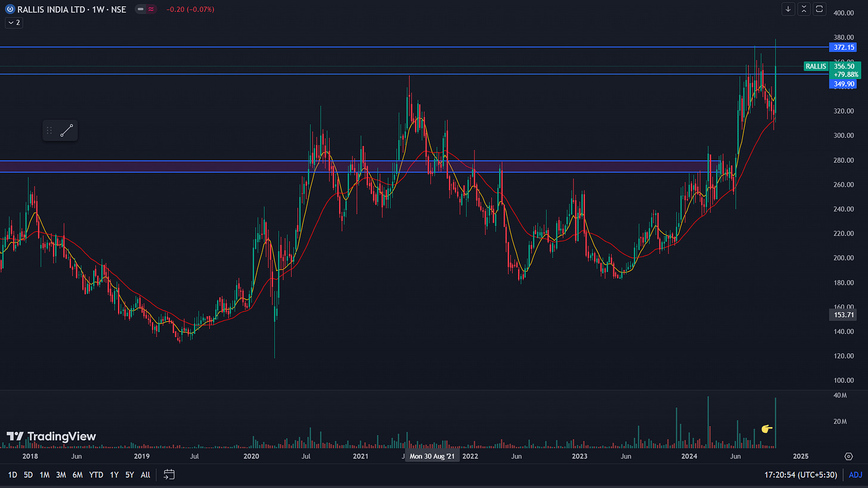Click the 40M volume scale label

[x=840, y=396]
